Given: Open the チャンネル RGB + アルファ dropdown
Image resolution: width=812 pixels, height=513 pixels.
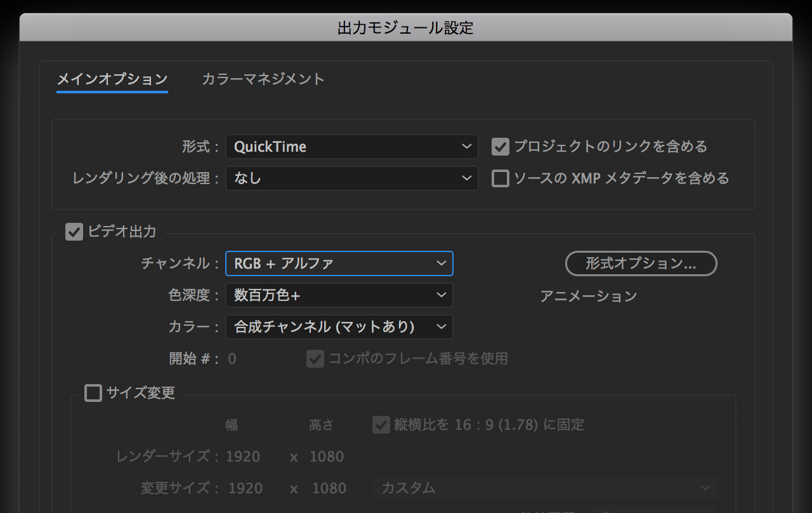Looking at the screenshot, I should 339,263.
